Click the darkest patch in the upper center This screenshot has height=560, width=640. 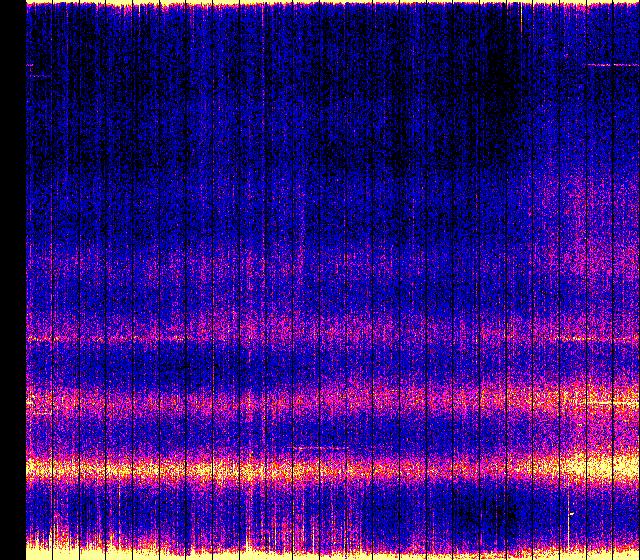pyautogui.click(x=400, y=150)
